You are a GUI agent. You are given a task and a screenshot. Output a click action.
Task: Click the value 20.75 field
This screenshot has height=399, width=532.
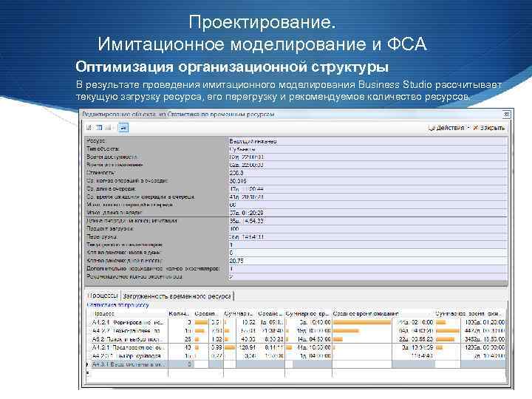click(x=368, y=261)
